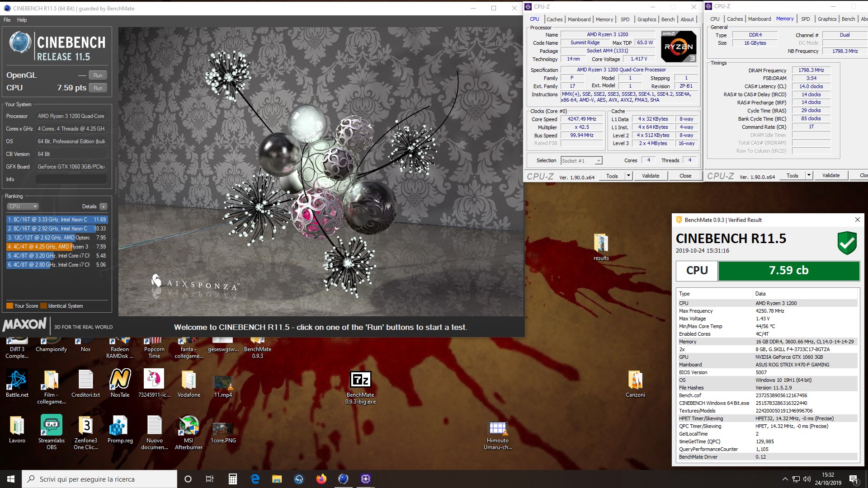The image size is (868, 488).
Task: Open the Socket #1 selection dropdown
Action: tap(581, 161)
